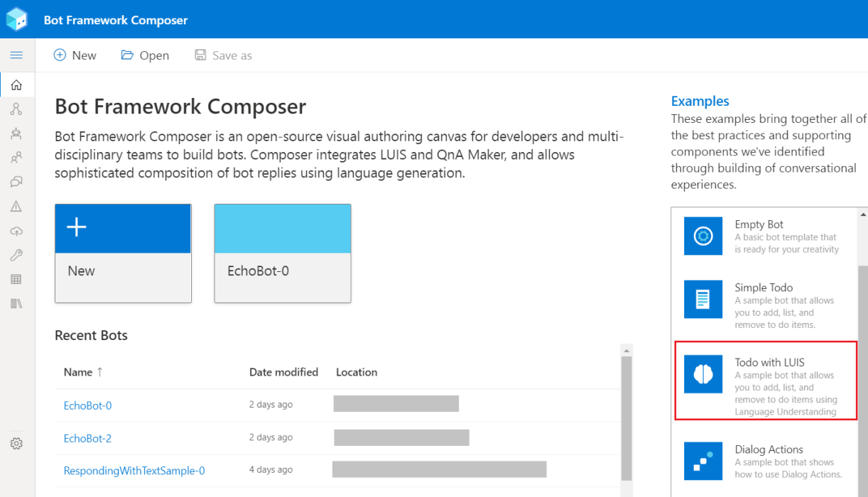Open the warning notifications icon
This screenshot has width=868, height=497.
pos(16,207)
